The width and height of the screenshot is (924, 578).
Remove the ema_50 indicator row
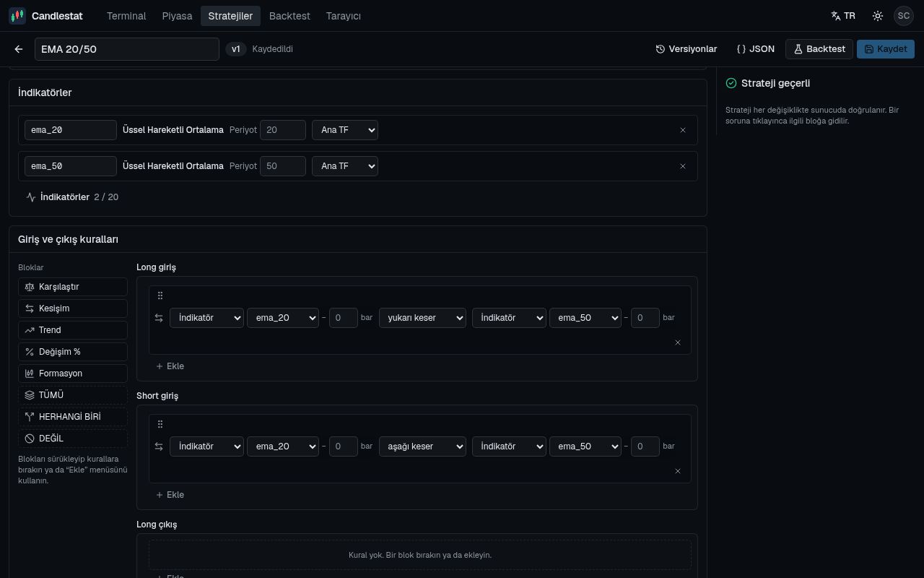[x=683, y=166]
